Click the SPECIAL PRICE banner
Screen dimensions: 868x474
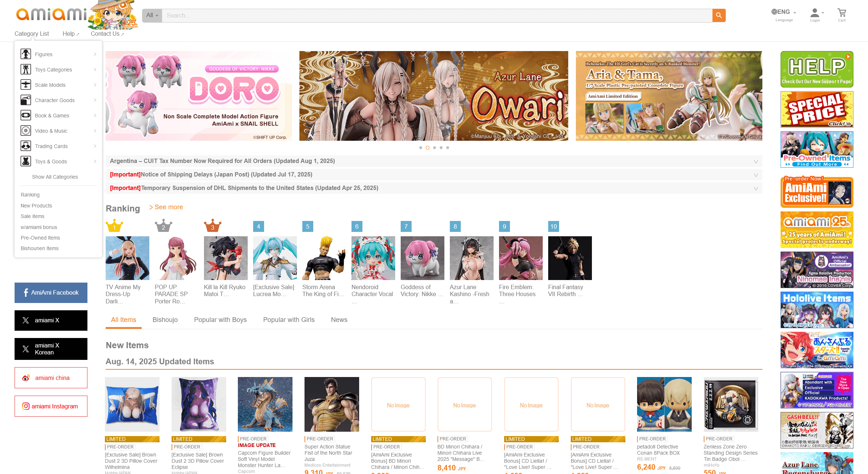coord(817,109)
